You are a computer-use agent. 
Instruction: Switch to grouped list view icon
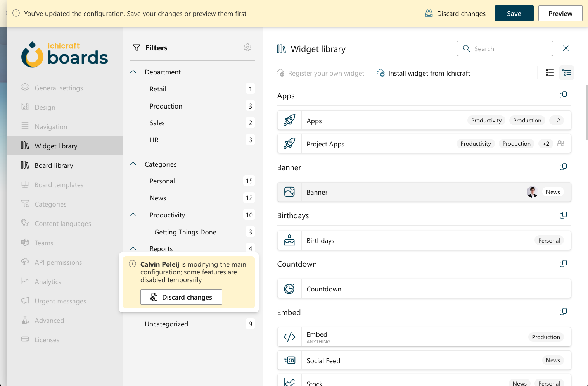[567, 72]
